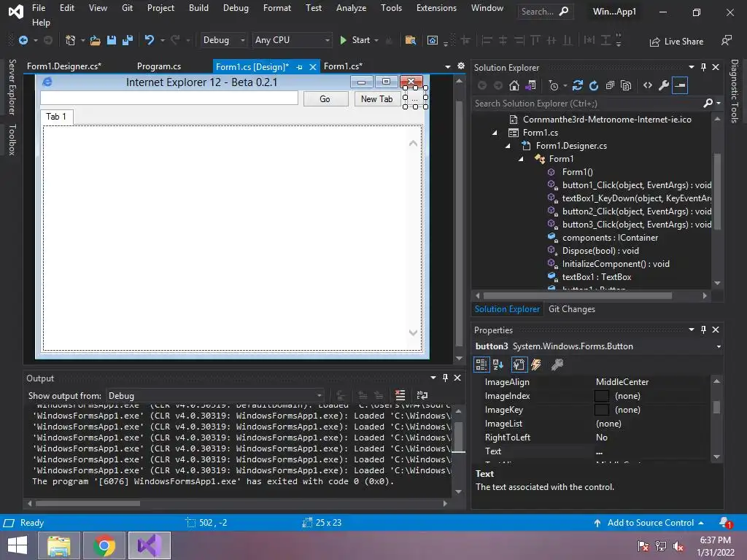Send feedback via the top-right feedback icon
Viewport: 747px width, 560px height.
(x=727, y=41)
